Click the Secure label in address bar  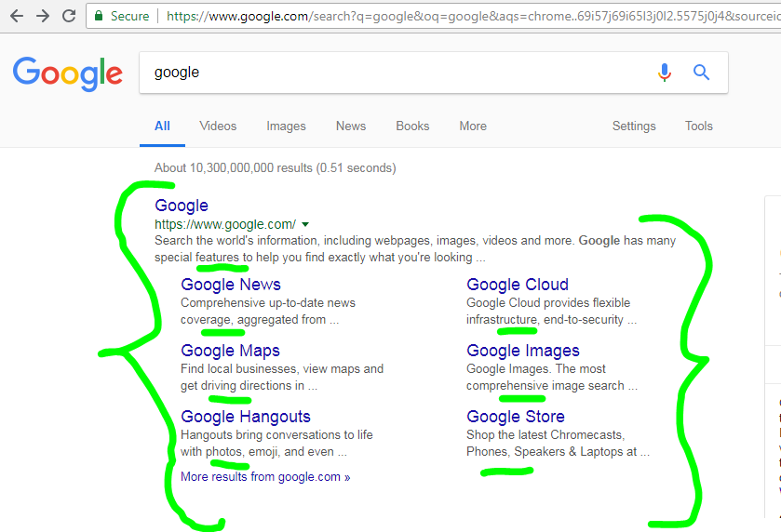pyautogui.click(x=129, y=17)
